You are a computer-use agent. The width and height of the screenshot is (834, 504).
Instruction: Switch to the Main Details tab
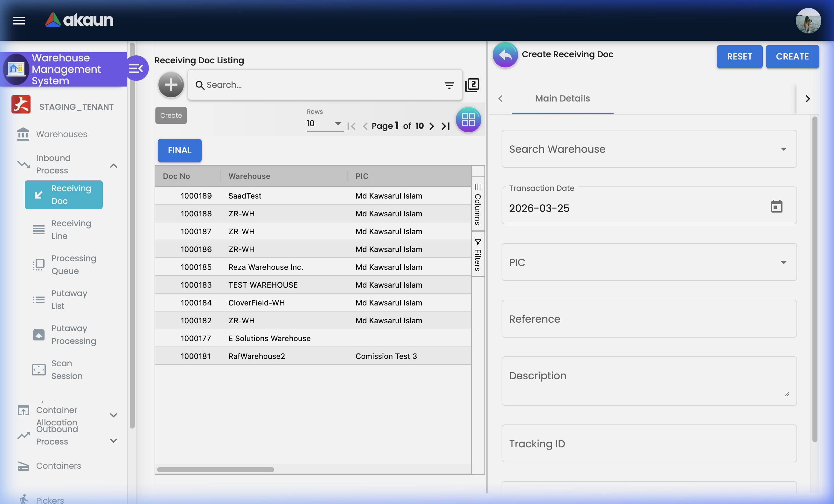click(x=562, y=99)
